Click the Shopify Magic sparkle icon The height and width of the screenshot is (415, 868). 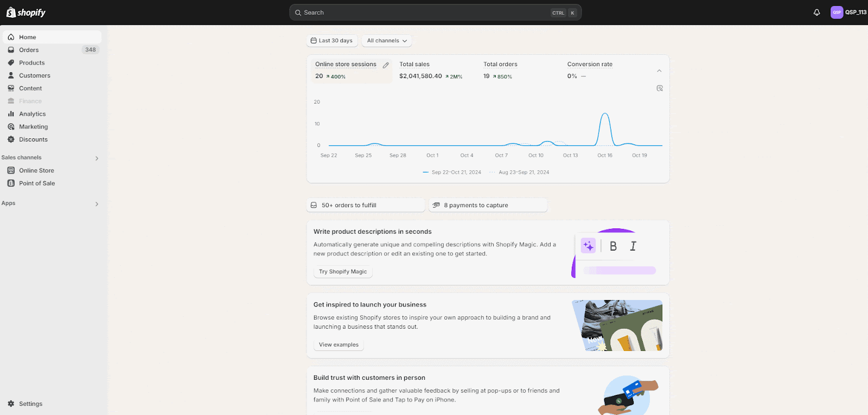[588, 246]
